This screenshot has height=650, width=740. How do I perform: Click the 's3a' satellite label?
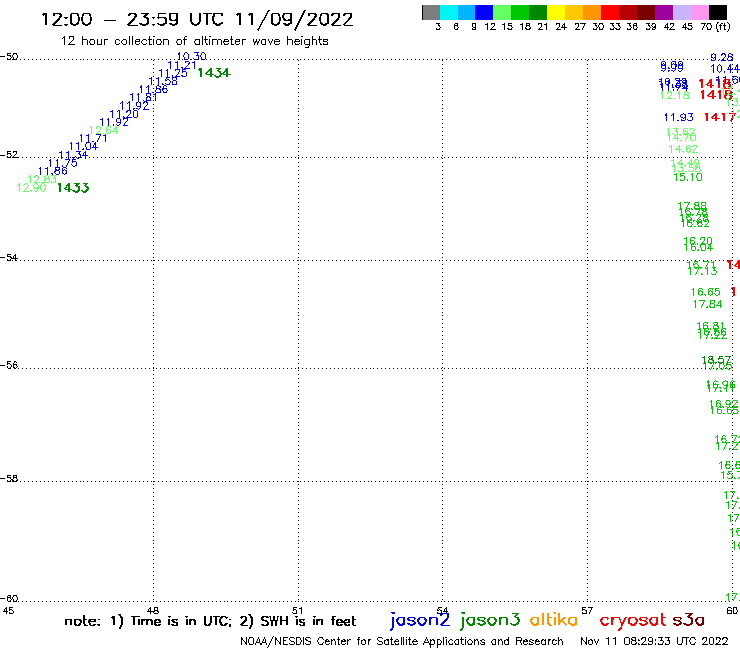[689, 620]
